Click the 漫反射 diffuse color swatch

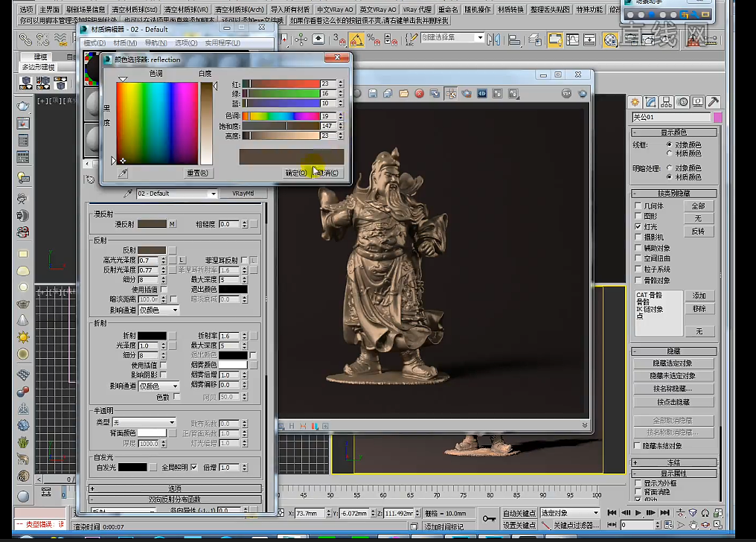point(152,224)
